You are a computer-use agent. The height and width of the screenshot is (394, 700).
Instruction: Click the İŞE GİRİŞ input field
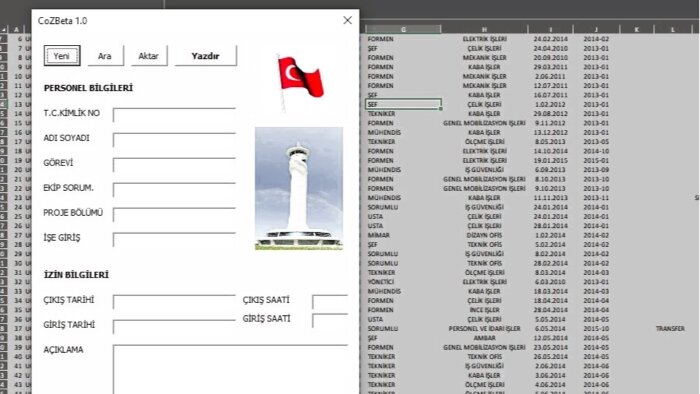(x=174, y=240)
